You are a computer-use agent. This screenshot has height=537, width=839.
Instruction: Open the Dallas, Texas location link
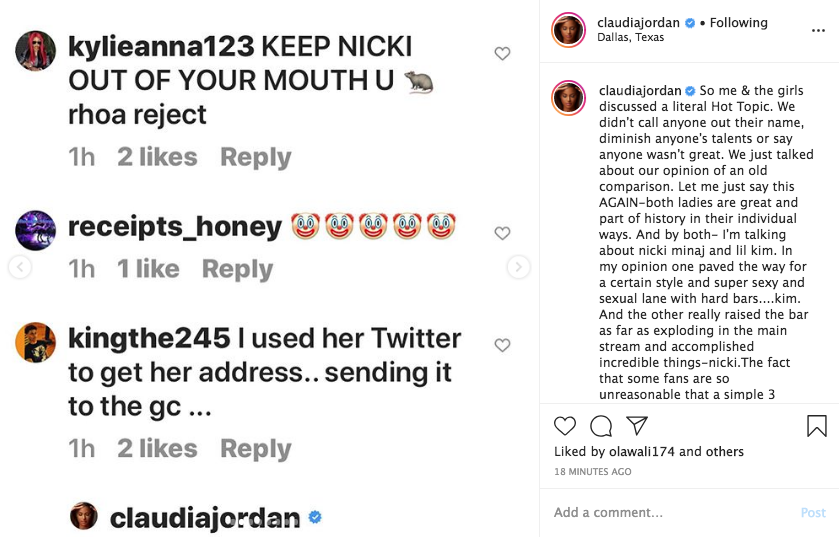(x=632, y=38)
